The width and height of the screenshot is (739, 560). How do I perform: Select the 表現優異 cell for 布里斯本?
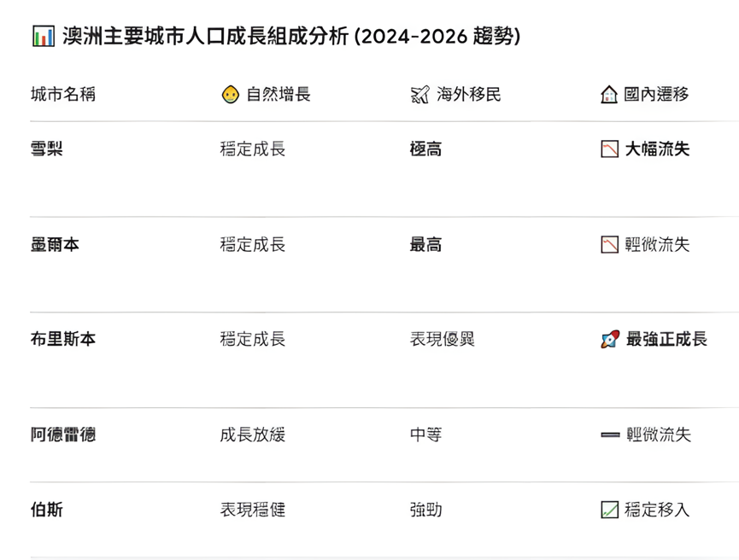[442, 340]
